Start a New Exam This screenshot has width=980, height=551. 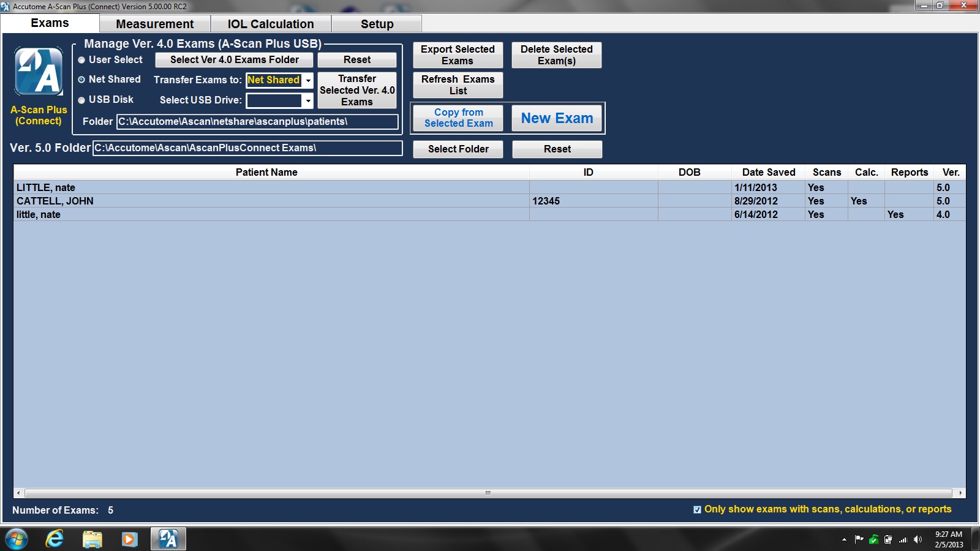tap(557, 118)
